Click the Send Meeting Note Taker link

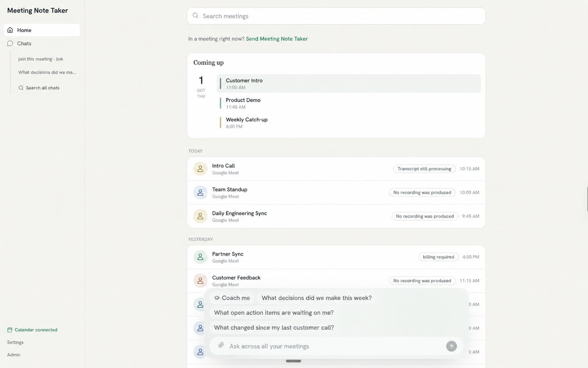(x=277, y=39)
